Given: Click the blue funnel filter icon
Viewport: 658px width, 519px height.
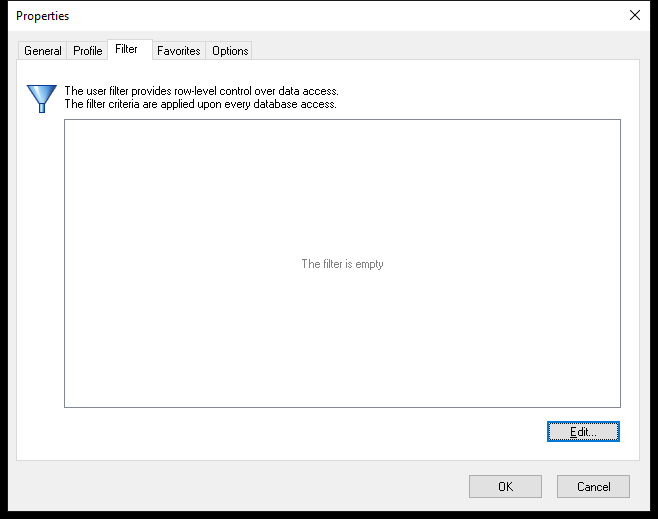Looking at the screenshot, I should point(42,99).
